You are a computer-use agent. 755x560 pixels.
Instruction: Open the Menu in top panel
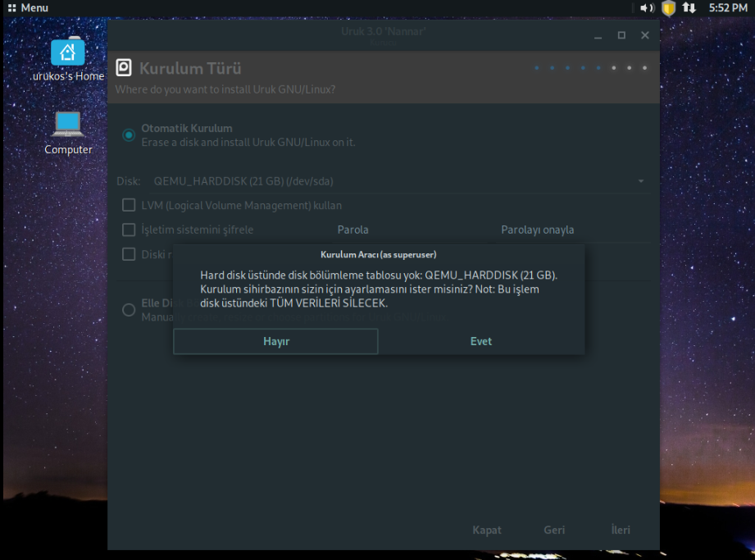click(x=28, y=7)
